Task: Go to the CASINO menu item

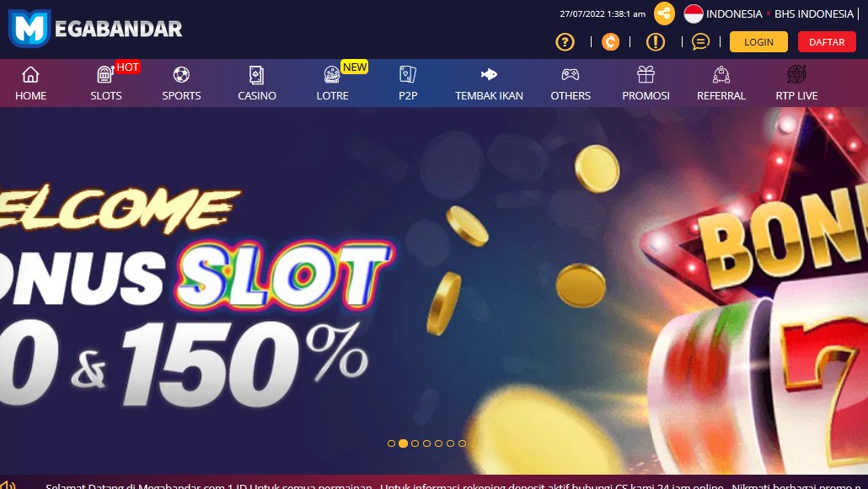Action: 257,83
